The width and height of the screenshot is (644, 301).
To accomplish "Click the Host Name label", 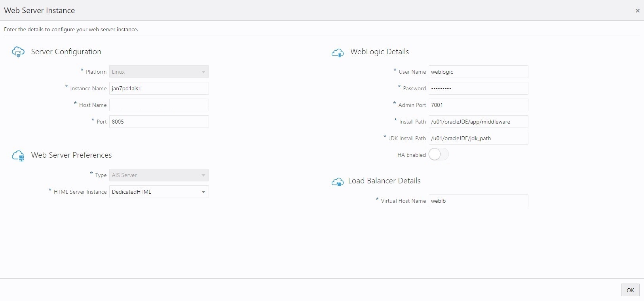I will pos(93,105).
